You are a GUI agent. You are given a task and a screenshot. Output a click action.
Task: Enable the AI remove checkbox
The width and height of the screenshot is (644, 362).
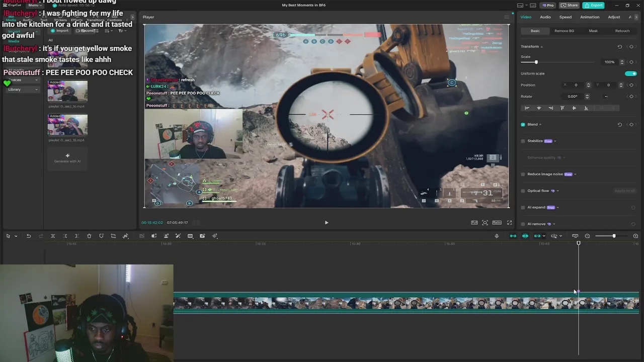point(523,224)
